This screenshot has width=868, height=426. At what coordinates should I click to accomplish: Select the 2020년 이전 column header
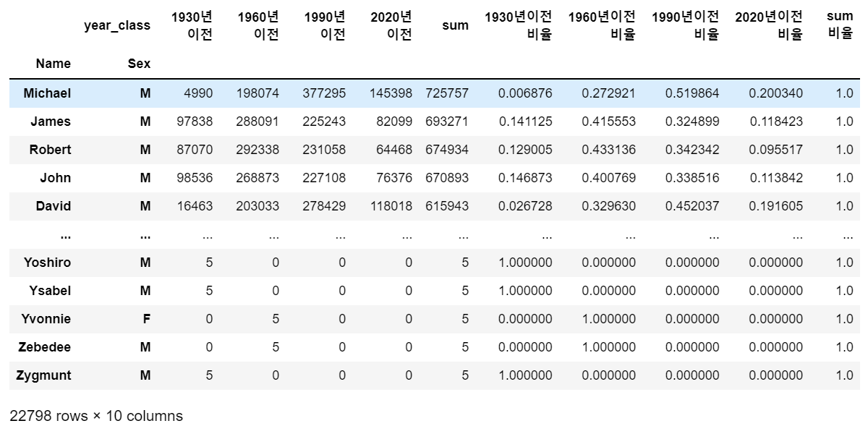point(391,25)
